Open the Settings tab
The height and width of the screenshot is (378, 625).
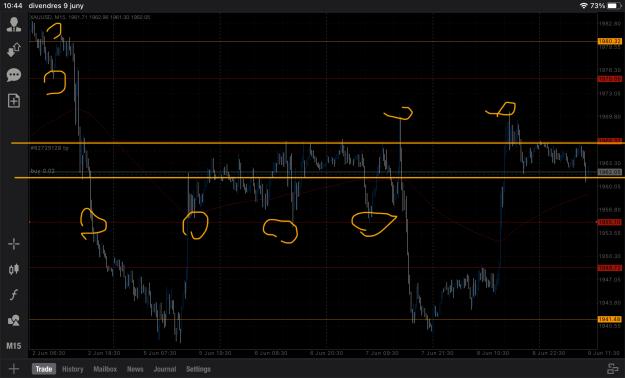[198, 369]
